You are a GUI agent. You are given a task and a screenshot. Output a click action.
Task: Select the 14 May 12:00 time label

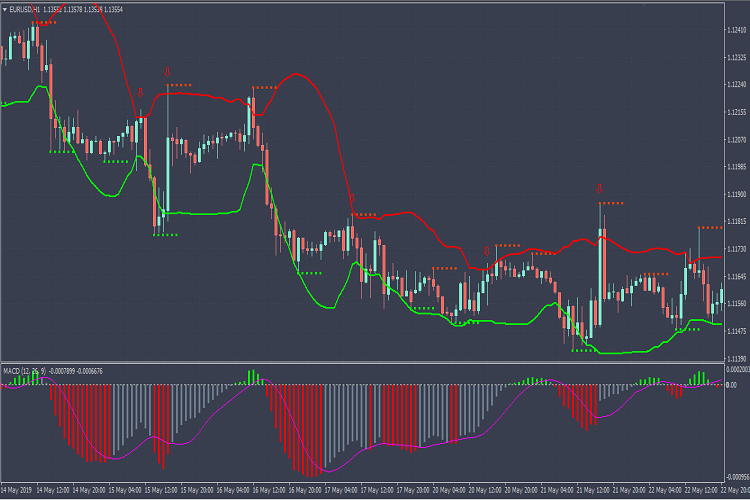[53, 490]
